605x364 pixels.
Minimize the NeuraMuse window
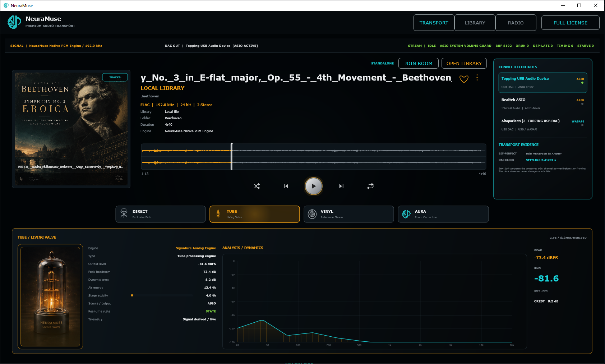click(563, 5)
